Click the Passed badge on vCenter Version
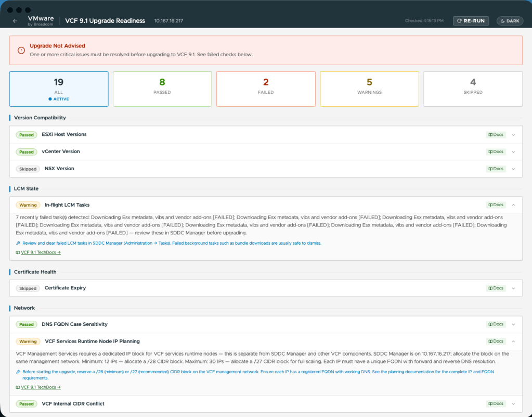The height and width of the screenshot is (417, 532). click(27, 152)
